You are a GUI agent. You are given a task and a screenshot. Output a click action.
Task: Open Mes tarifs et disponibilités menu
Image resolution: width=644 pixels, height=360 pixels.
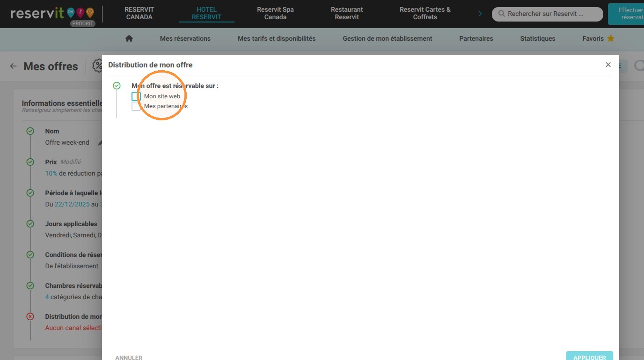(277, 38)
